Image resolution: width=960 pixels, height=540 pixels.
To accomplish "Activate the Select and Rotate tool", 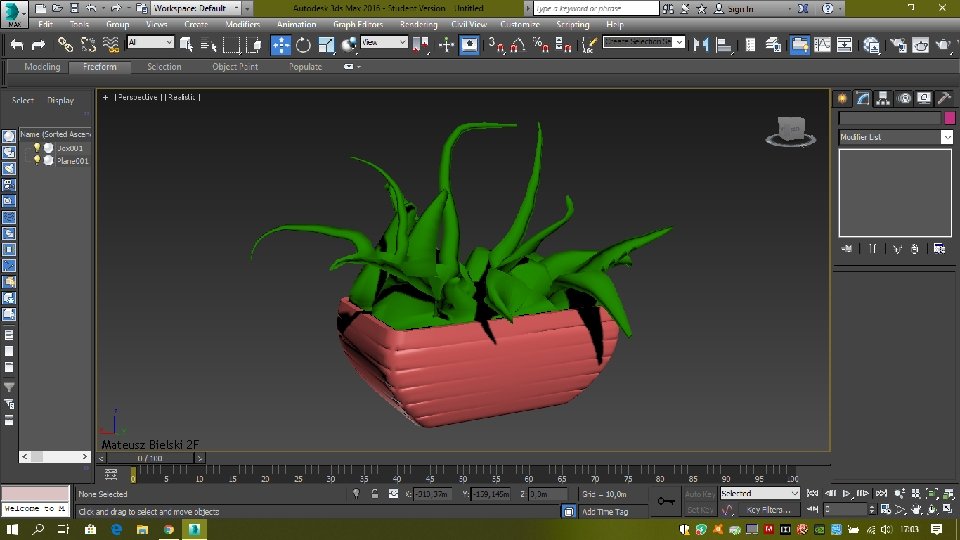I will [303, 45].
